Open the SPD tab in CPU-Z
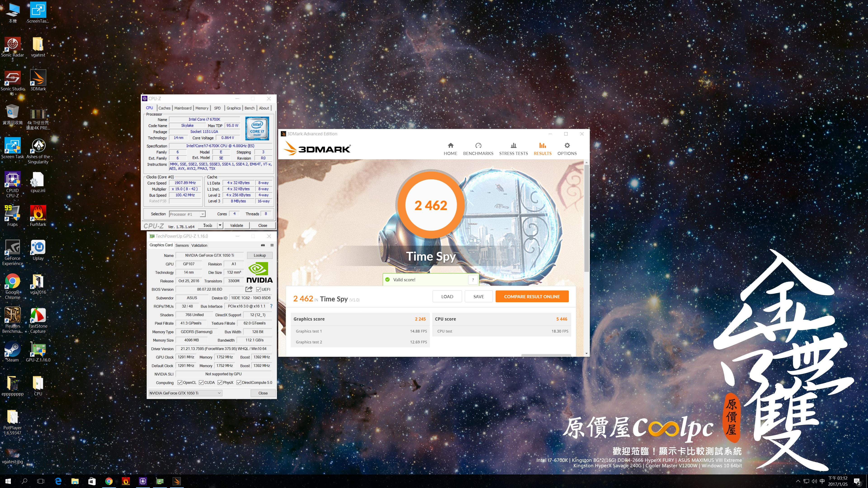 point(217,108)
